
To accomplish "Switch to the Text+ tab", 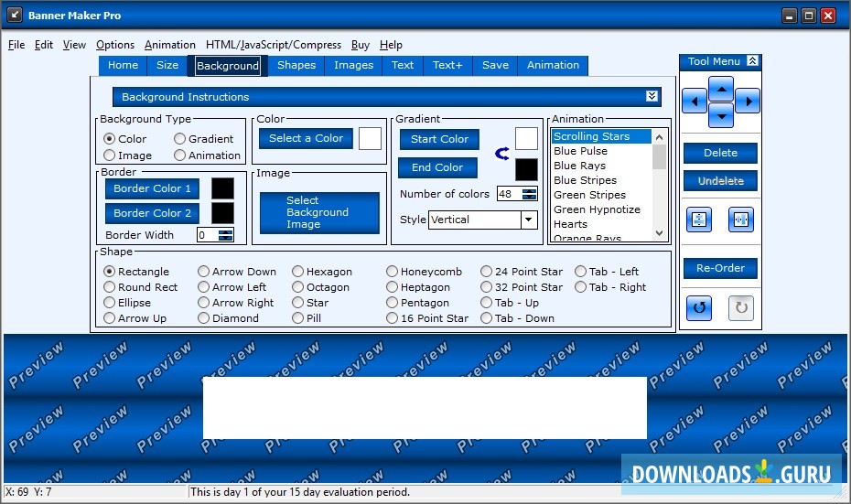I will point(447,65).
